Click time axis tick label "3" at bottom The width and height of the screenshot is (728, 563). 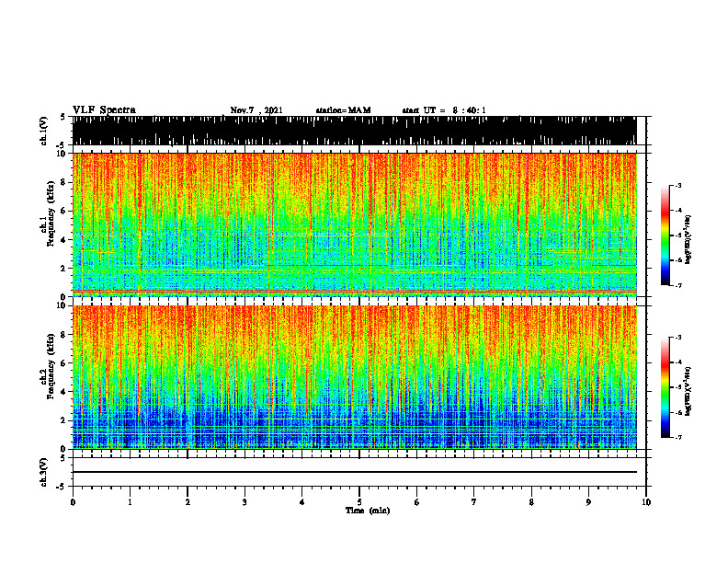click(x=245, y=502)
